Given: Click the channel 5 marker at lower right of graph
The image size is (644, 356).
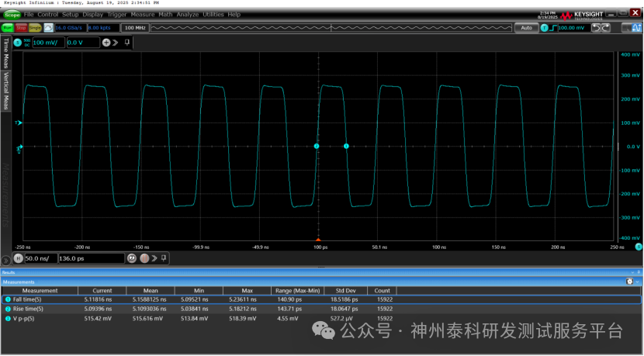Looking at the screenshot, I should coord(639,247).
